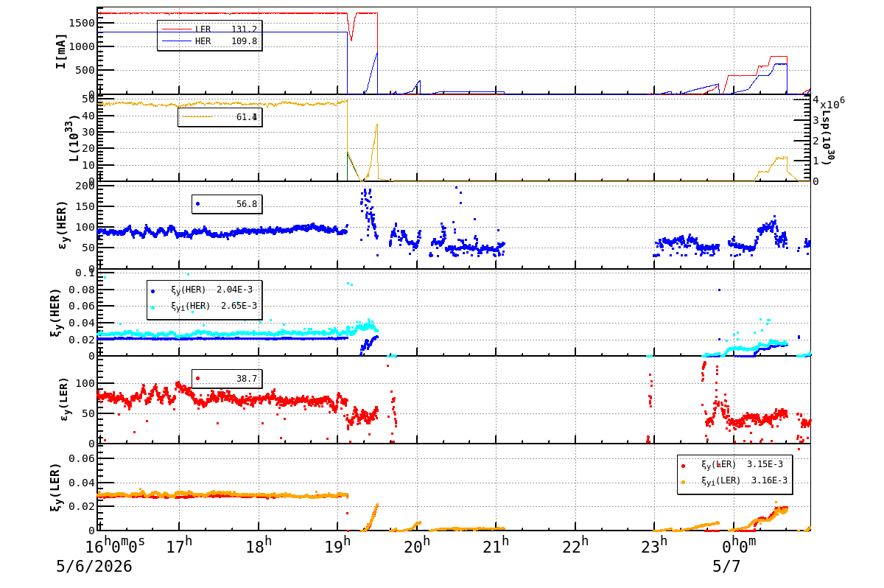This screenshot has height=588, width=884.
Task: Click the 500 tick on current axis
Action: click(x=86, y=70)
